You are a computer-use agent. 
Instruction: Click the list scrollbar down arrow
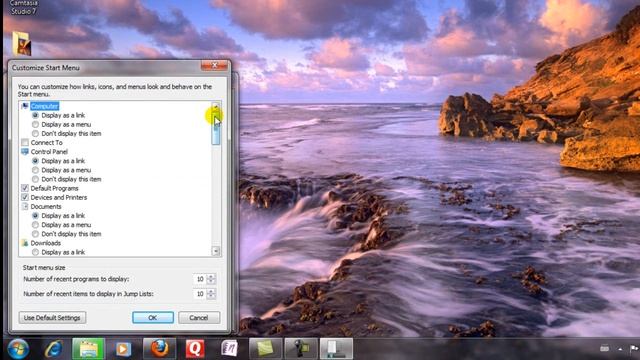pyautogui.click(x=216, y=251)
